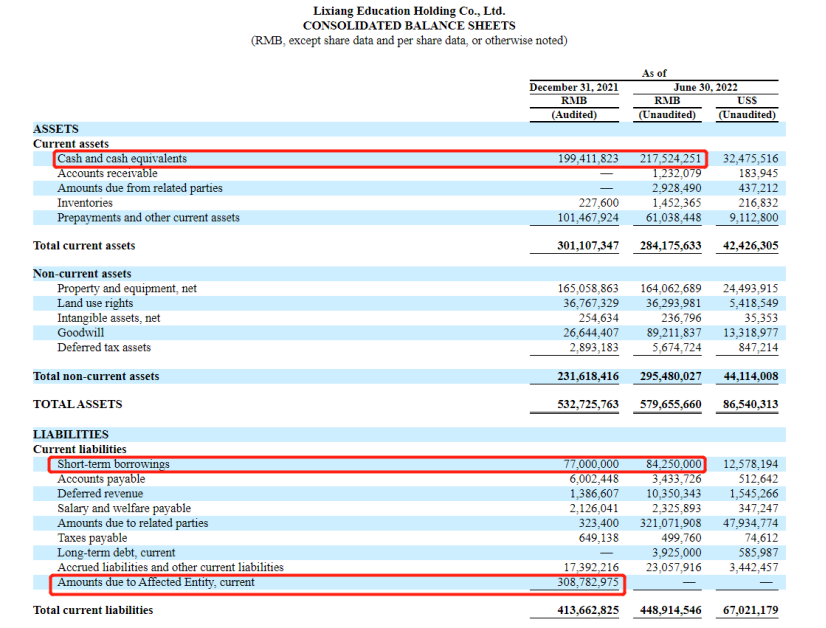Image resolution: width=826 pixels, height=628 pixels.
Task: Select the Inventories row label
Action: [86, 203]
